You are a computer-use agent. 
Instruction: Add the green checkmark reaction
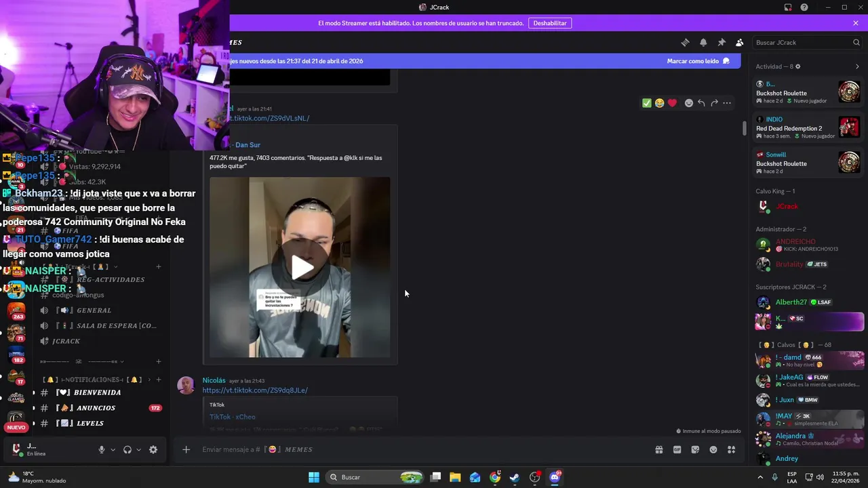(647, 103)
